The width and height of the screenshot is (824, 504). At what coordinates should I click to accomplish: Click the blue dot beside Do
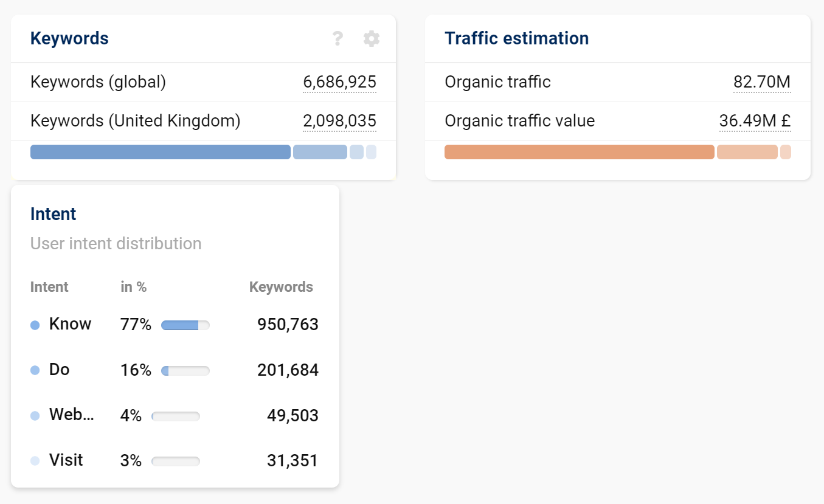(x=35, y=370)
